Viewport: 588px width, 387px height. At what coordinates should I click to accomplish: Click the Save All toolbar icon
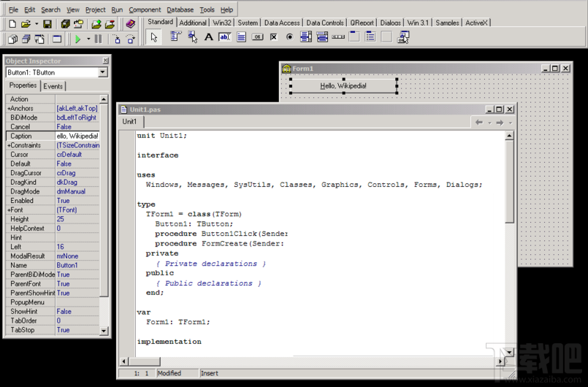[65, 24]
